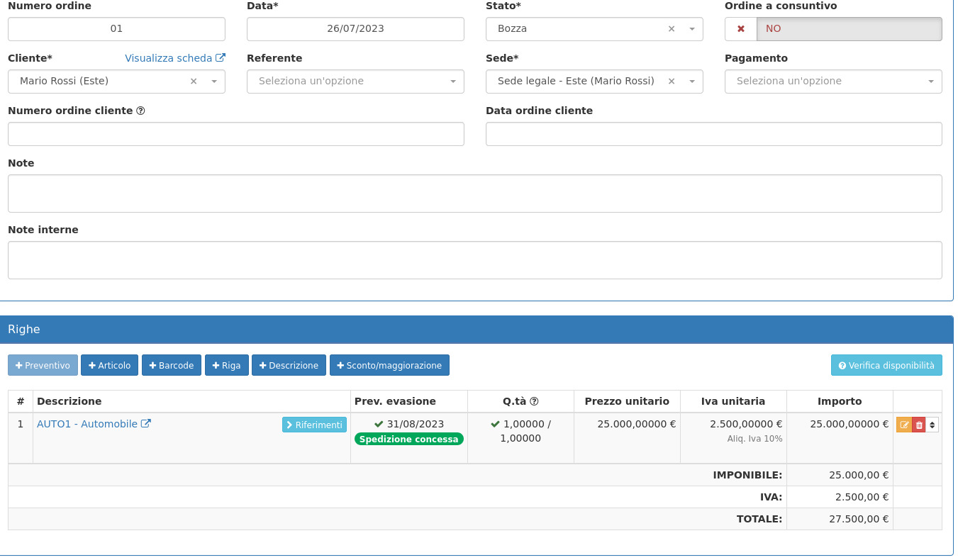Viewport: 958px width, 560px height.
Task: Click the edit row icon for AUTO1
Action: pyautogui.click(x=903, y=425)
